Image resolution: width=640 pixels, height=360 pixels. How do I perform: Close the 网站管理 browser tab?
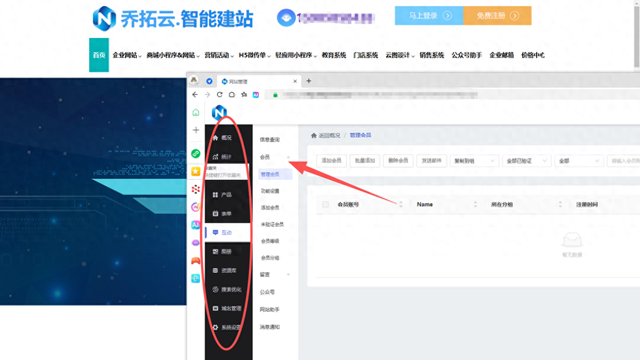[x=295, y=81]
